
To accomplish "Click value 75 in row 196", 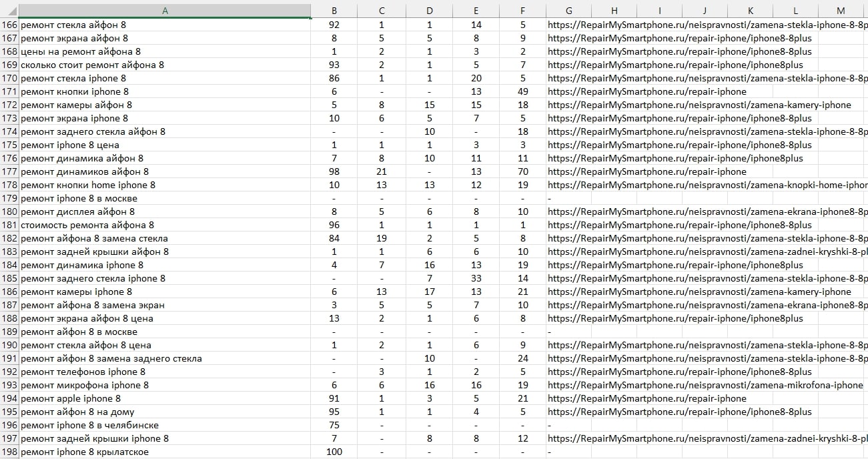I will pos(334,425).
